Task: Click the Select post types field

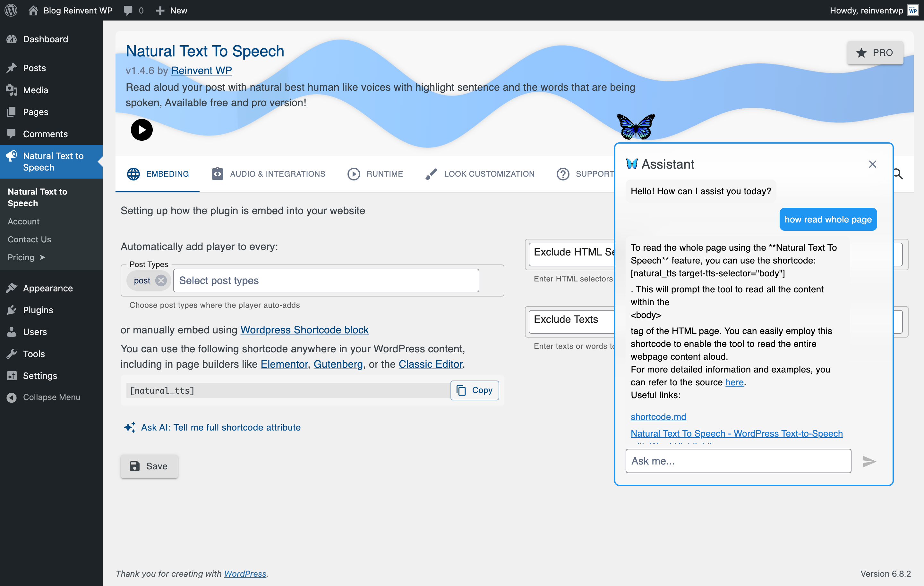Action: (326, 280)
